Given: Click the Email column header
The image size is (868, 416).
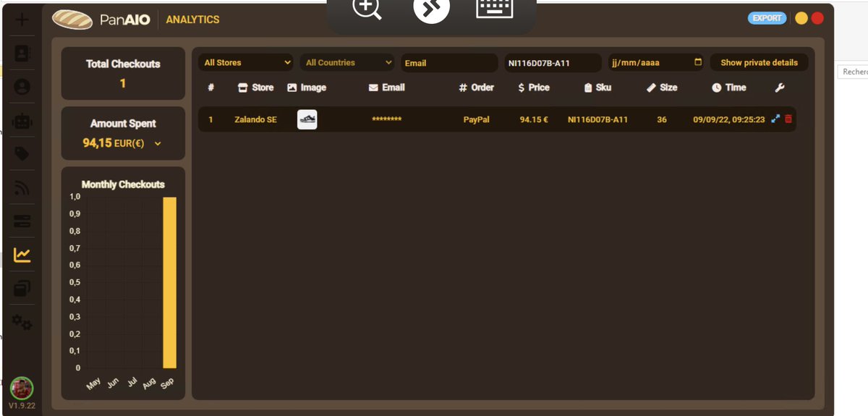Looking at the screenshot, I should click(386, 88).
